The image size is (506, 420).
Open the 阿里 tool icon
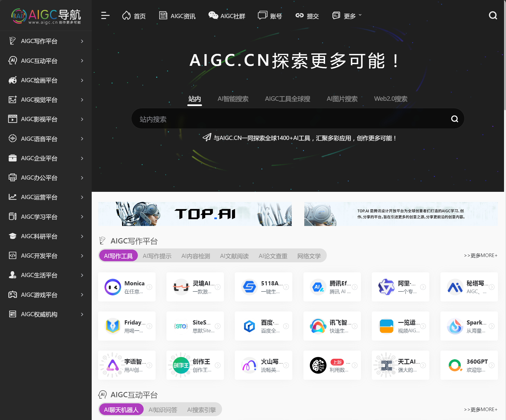(x=387, y=287)
